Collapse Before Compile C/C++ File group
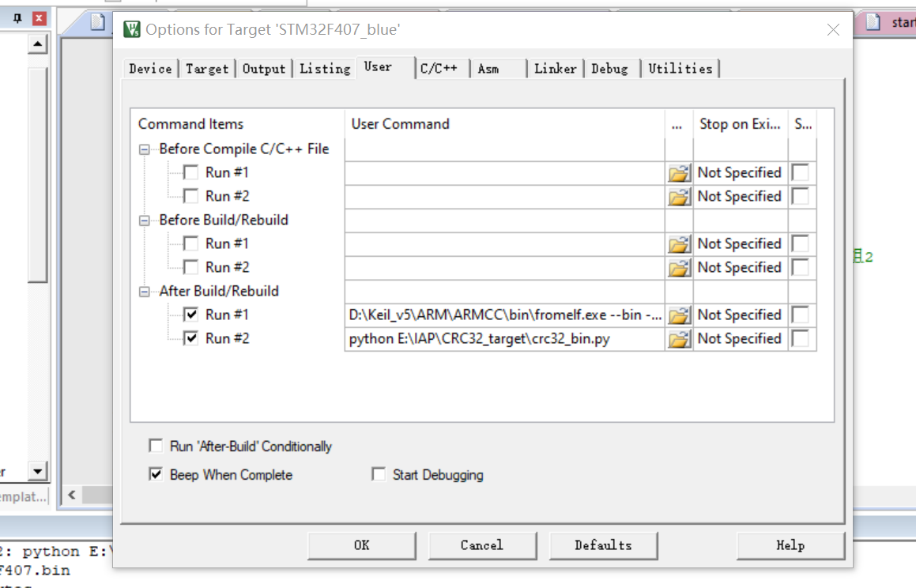 pyautogui.click(x=145, y=149)
